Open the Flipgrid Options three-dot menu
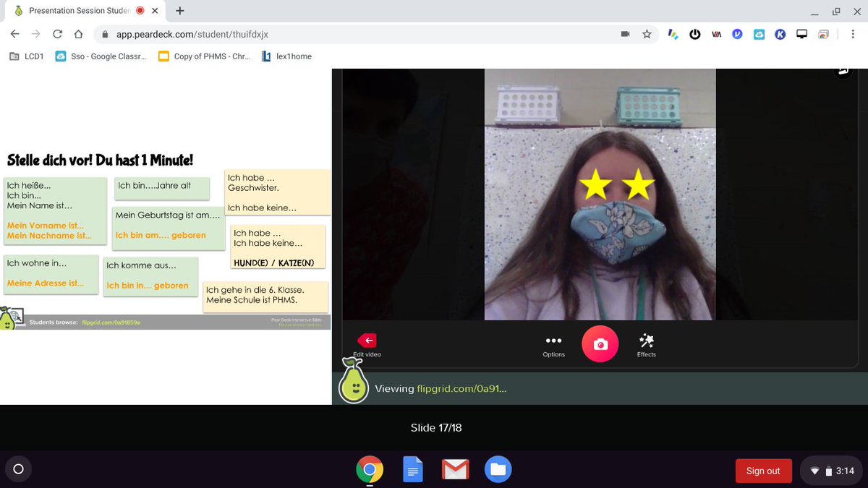The height and width of the screenshot is (488, 868). click(553, 340)
